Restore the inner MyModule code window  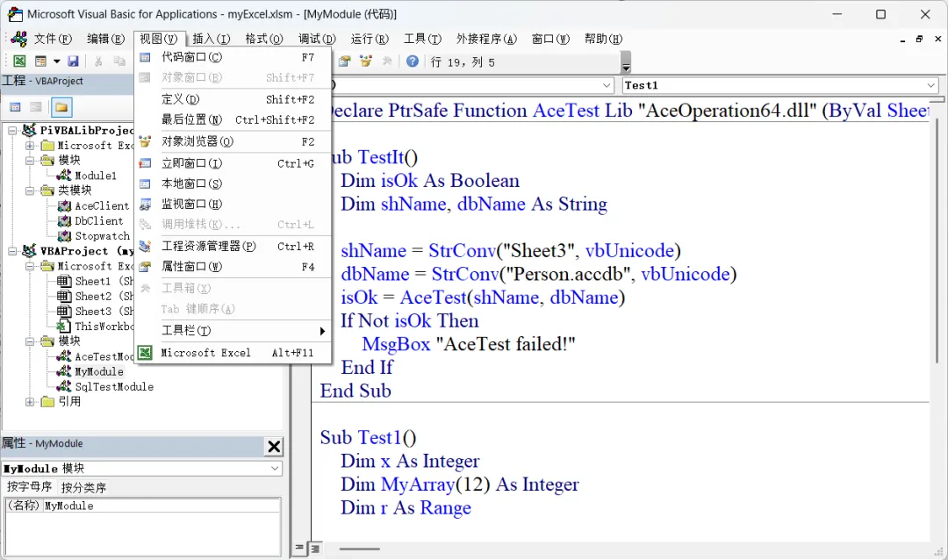pyautogui.click(x=919, y=39)
